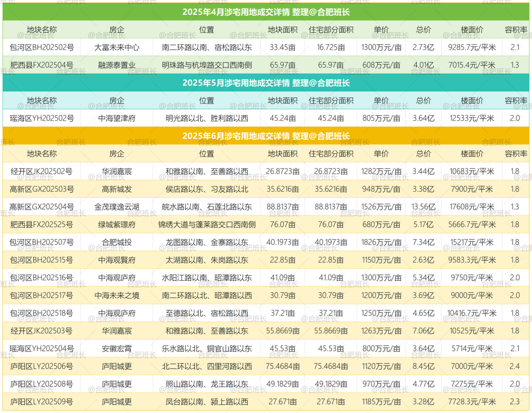The image size is (532, 413).
Task: Select cell 经开区JK202503号
Action: (x=42, y=331)
